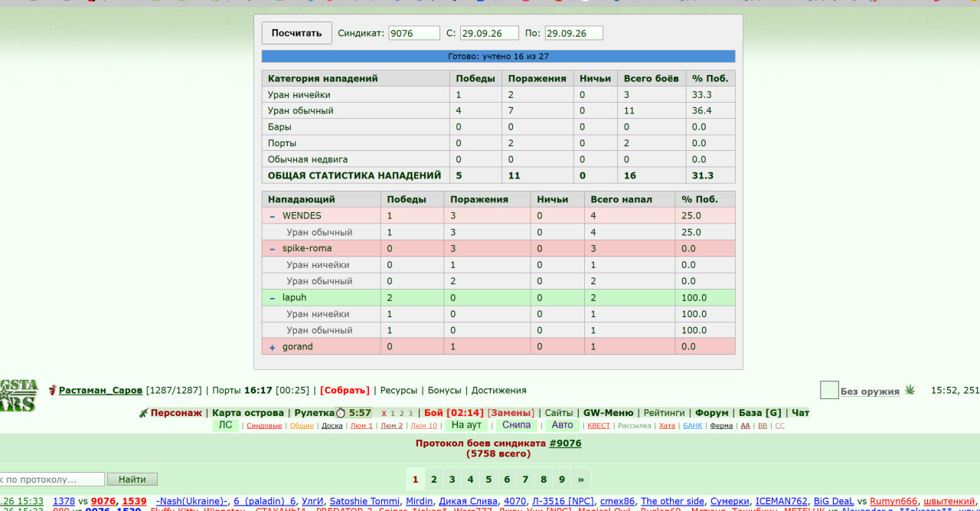The image size is (980, 511).
Task: Open the Карта острова menu item
Action: (248, 413)
